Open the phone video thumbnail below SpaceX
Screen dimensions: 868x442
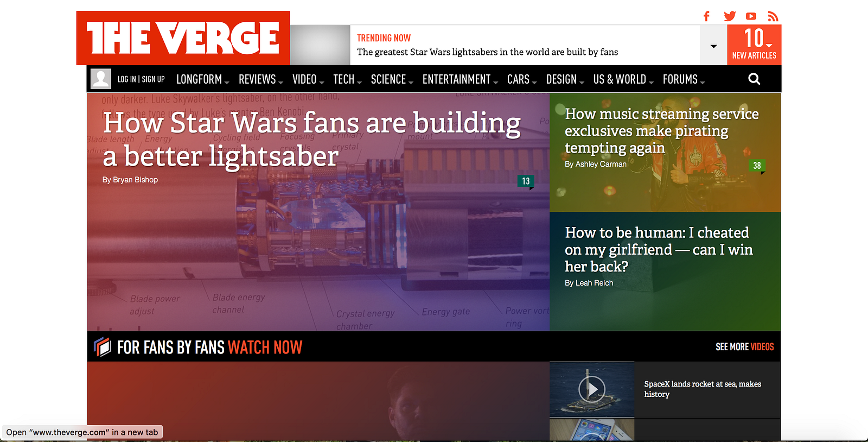point(592,430)
